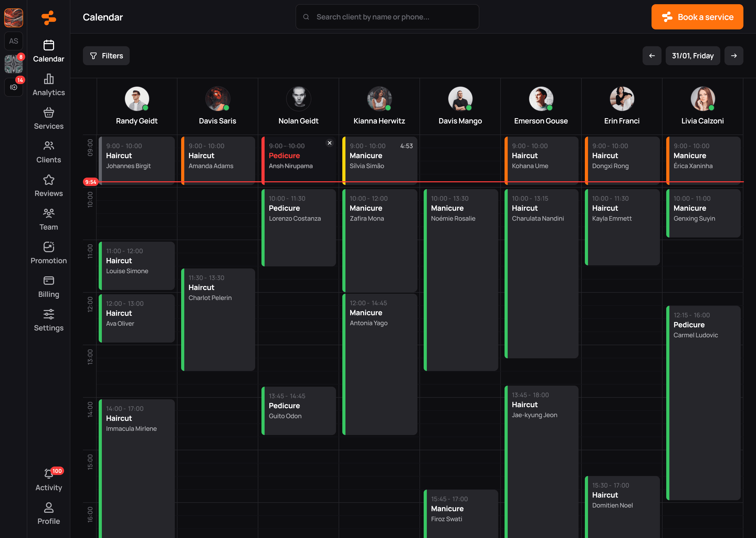Select Randy Geidt's avatar
756x538 pixels.
[x=137, y=99]
